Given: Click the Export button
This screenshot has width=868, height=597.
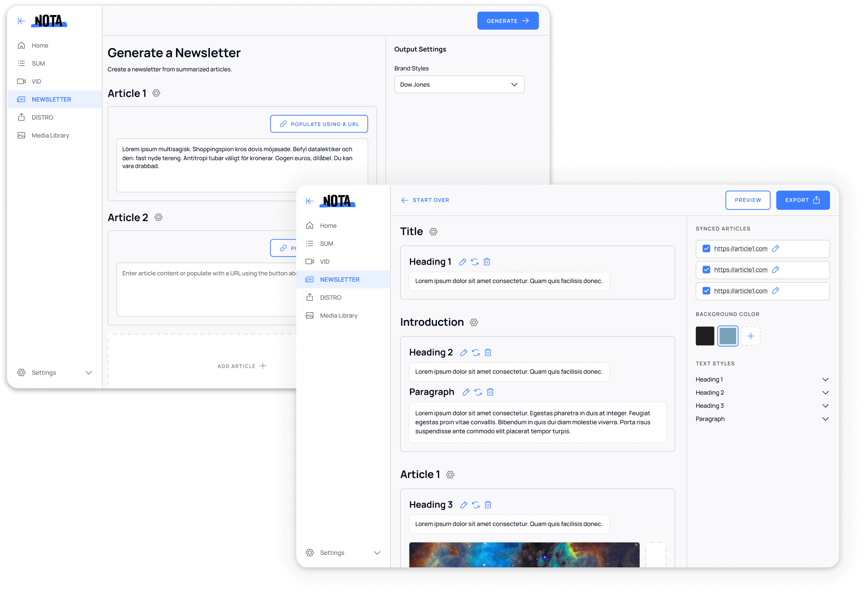Looking at the screenshot, I should (803, 200).
